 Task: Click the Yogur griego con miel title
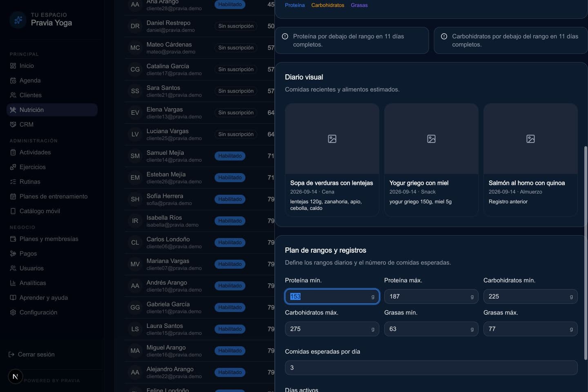coord(419,183)
